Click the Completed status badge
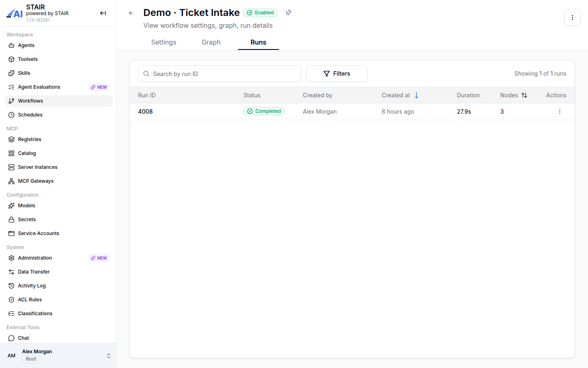The image size is (588, 368). (x=264, y=111)
